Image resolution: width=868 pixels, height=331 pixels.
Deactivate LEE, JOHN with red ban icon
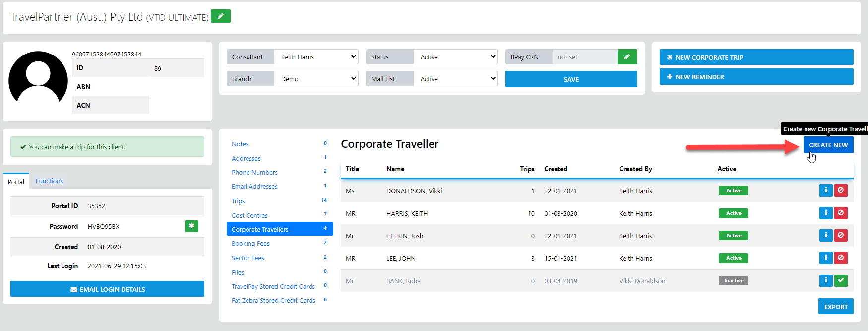pyautogui.click(x=841, y=258)
